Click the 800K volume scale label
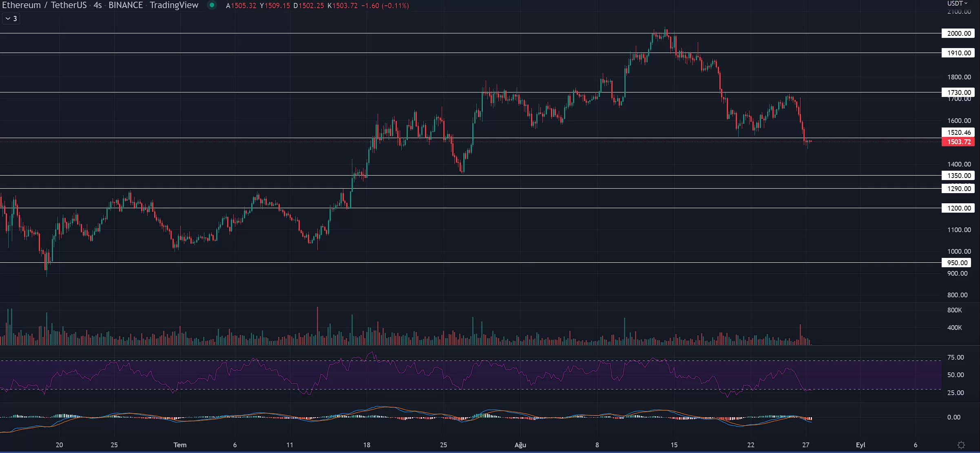This screenshot has width=980, height=453. coord(954,310)
